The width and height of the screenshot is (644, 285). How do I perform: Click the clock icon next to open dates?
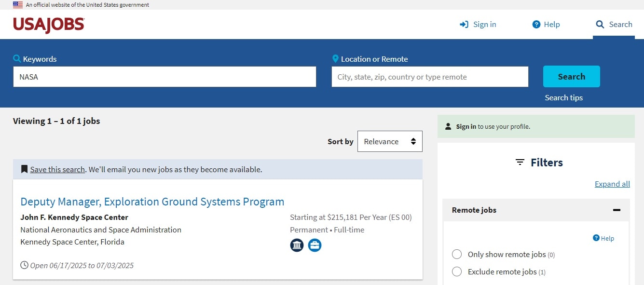click(x=24, y=265)
